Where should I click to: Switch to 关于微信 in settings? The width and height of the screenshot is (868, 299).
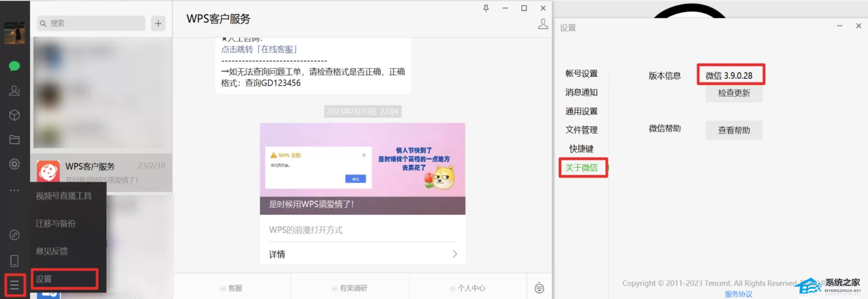click(x=581, y=167)
